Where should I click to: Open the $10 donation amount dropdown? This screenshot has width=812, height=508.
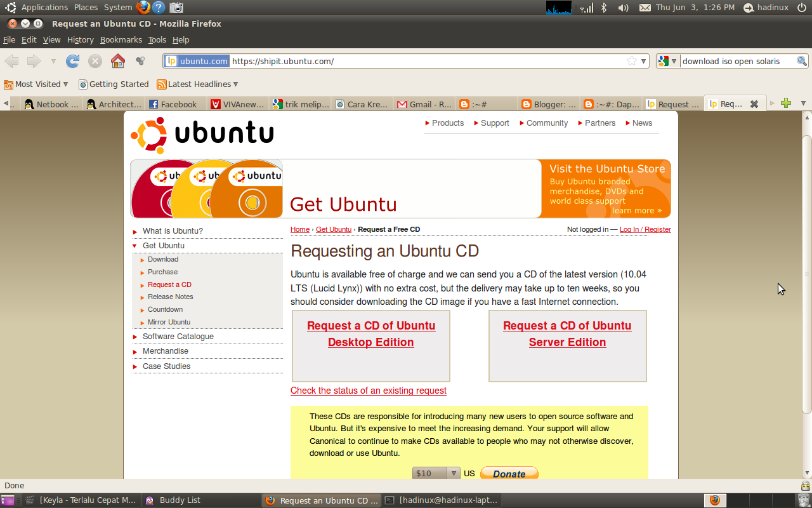(x=452, y=473)
